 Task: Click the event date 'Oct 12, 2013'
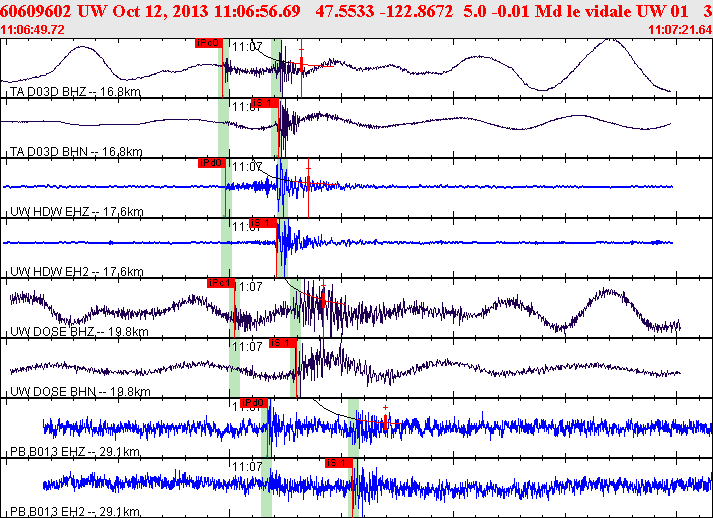click(161, 11)
